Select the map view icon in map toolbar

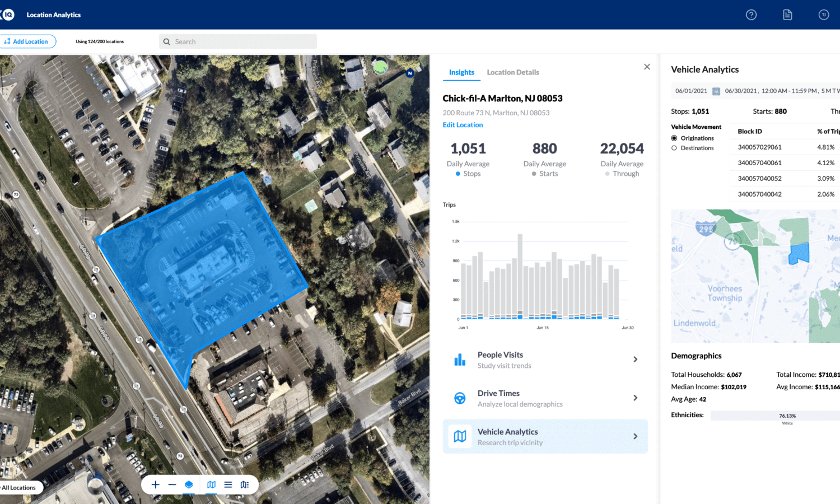(211, 485)
